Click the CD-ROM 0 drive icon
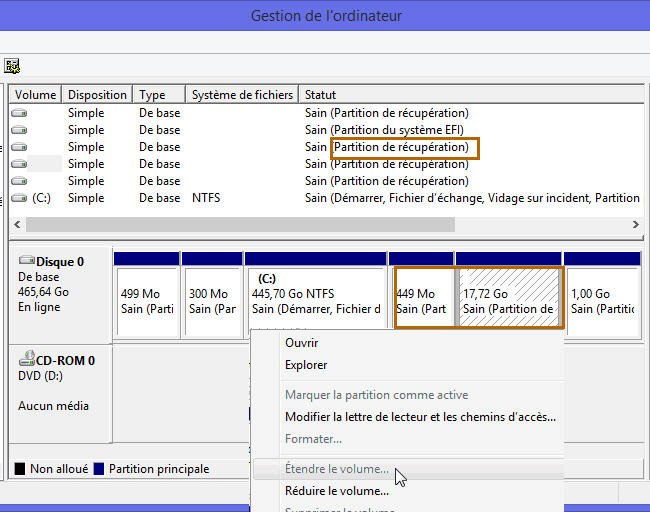 coord(27,359)
